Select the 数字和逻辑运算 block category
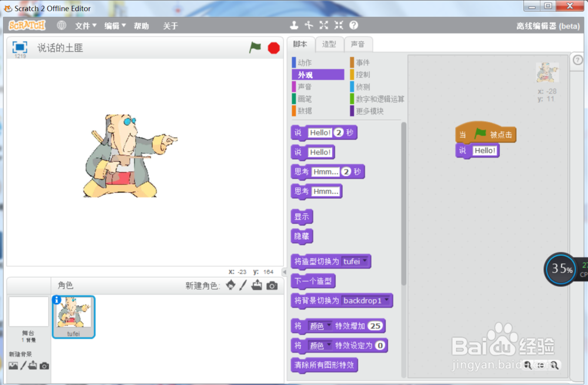This screenshot has width=588, height=385. (376, 99)
